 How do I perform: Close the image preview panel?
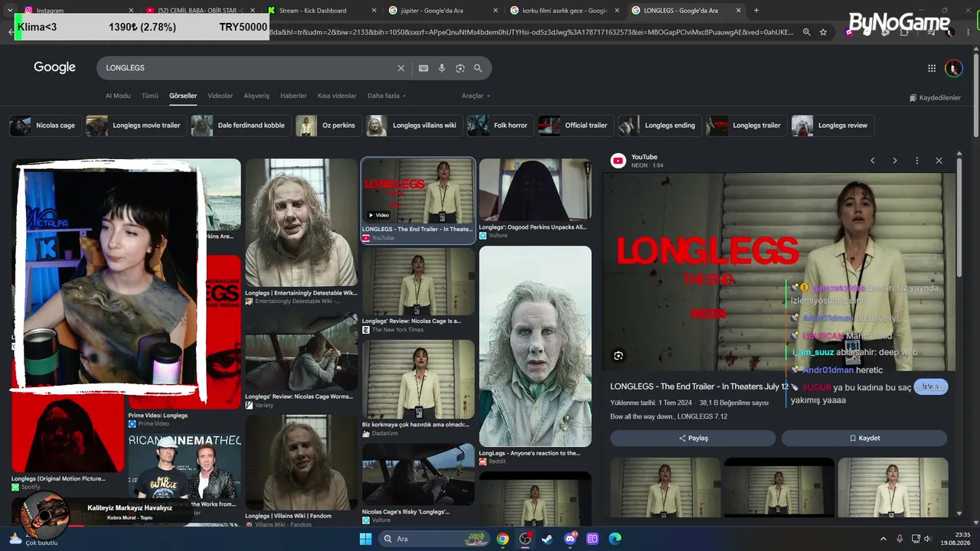tap(939, 161)
